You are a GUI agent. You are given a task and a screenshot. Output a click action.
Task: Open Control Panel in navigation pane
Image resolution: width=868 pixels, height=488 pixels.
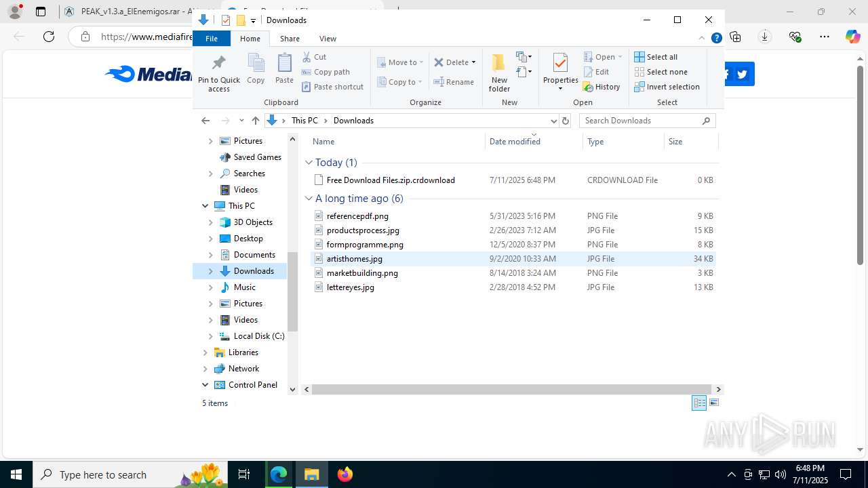tap(252, 385)
